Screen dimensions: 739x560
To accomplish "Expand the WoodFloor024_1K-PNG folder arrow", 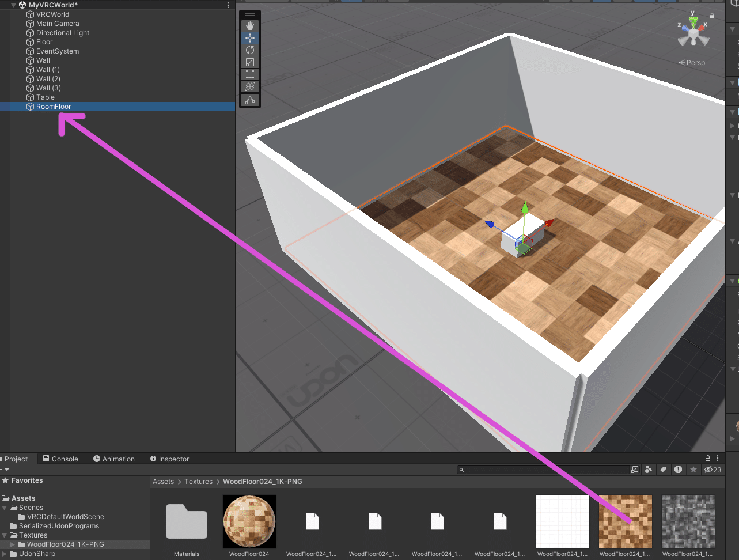I will point(13,544).
